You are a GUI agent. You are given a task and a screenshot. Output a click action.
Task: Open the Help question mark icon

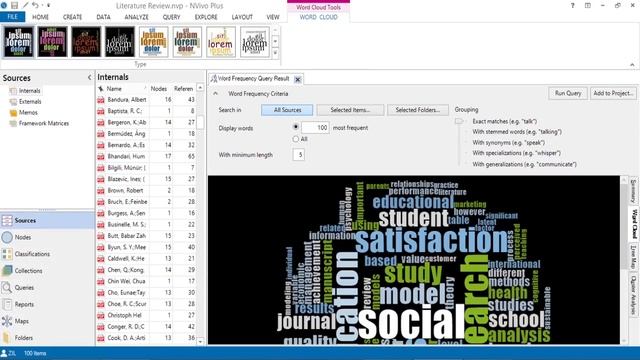573,5
